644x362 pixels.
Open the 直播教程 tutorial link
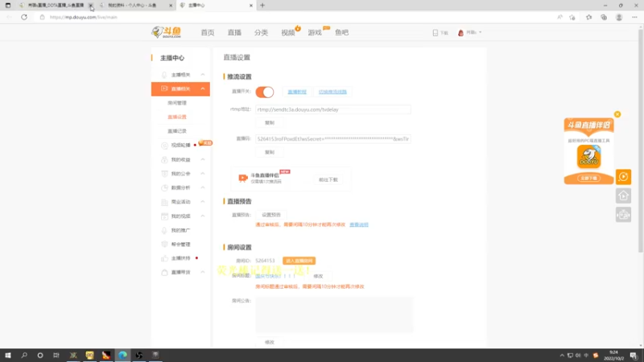297,92
